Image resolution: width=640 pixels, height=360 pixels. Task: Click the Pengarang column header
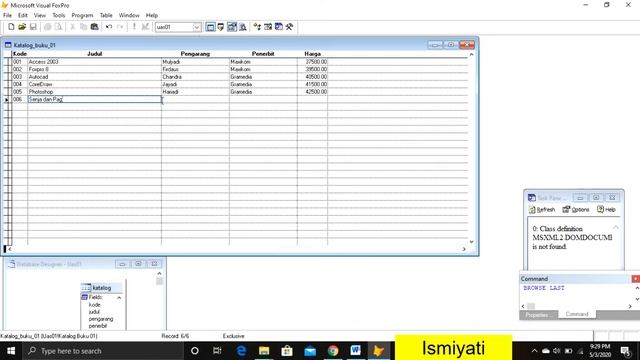[195, 54]
